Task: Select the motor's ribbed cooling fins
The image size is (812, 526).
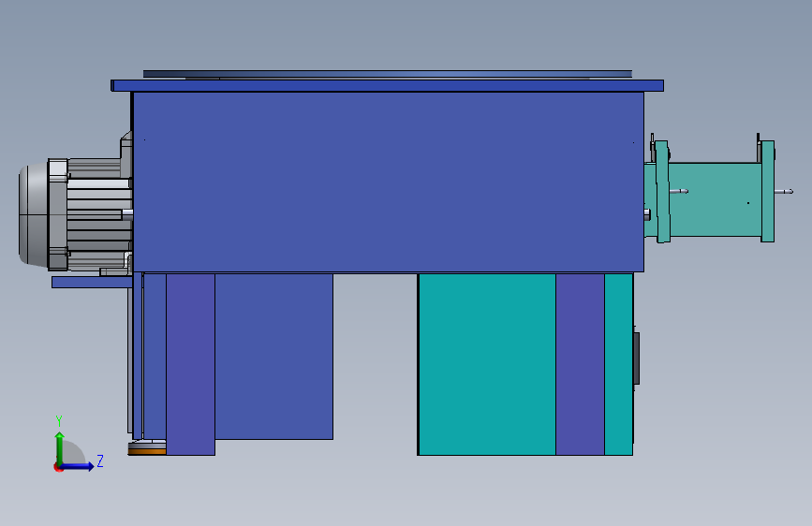Action: [x=98, y=214]
